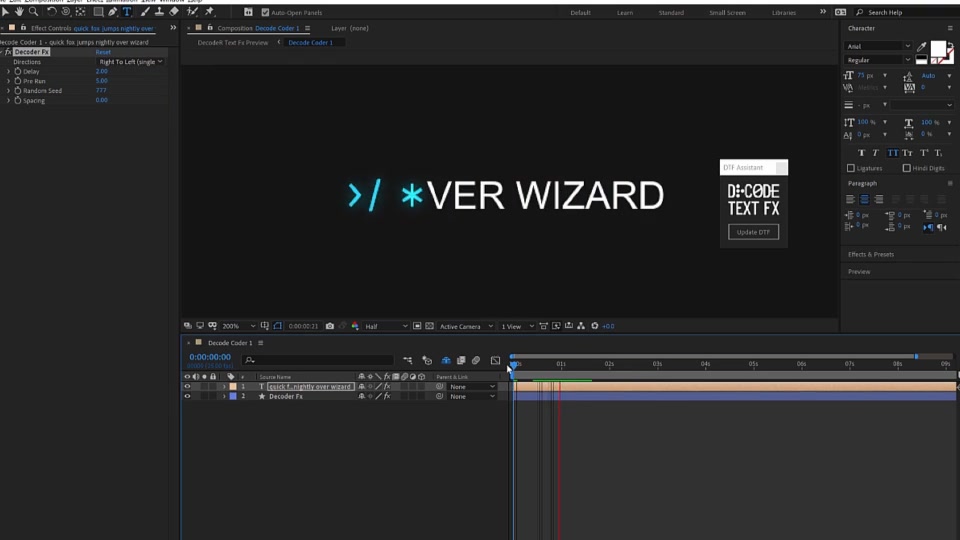The image size is (960, 540).
Task: Switch to the Libraries workspace
Action: [x=784, y=13]
